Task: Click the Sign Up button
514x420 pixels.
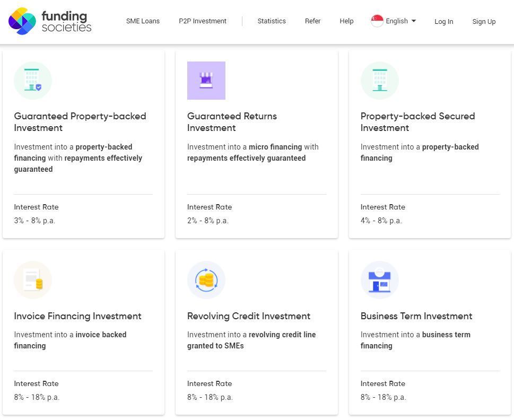Action: pyautogui.click(x=484, y=22)
